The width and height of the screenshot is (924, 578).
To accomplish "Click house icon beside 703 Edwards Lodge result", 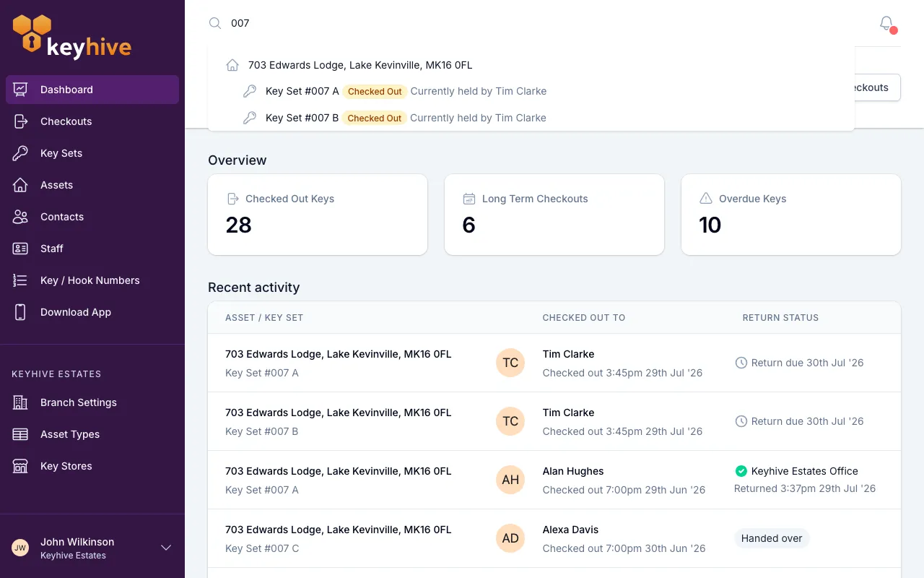I will click(232, 65).
